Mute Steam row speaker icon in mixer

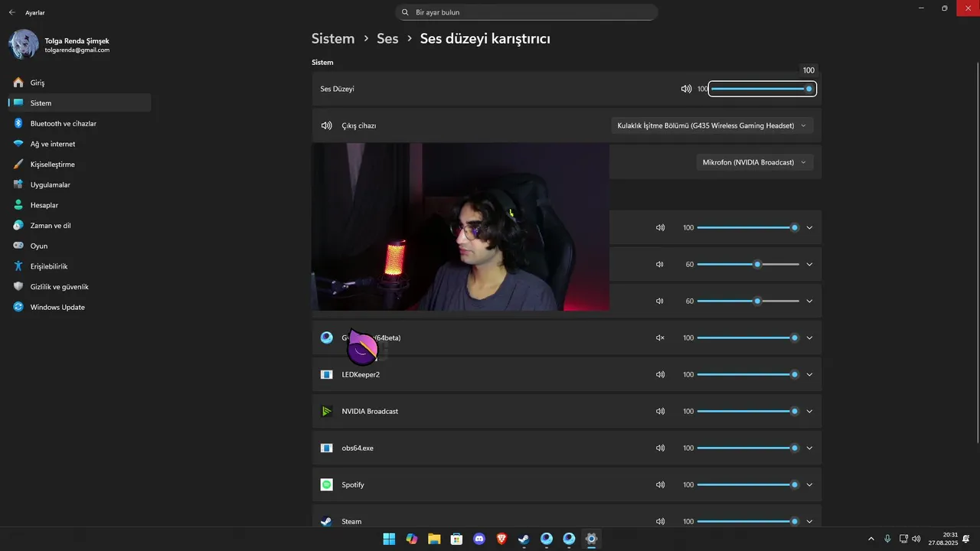660,521
